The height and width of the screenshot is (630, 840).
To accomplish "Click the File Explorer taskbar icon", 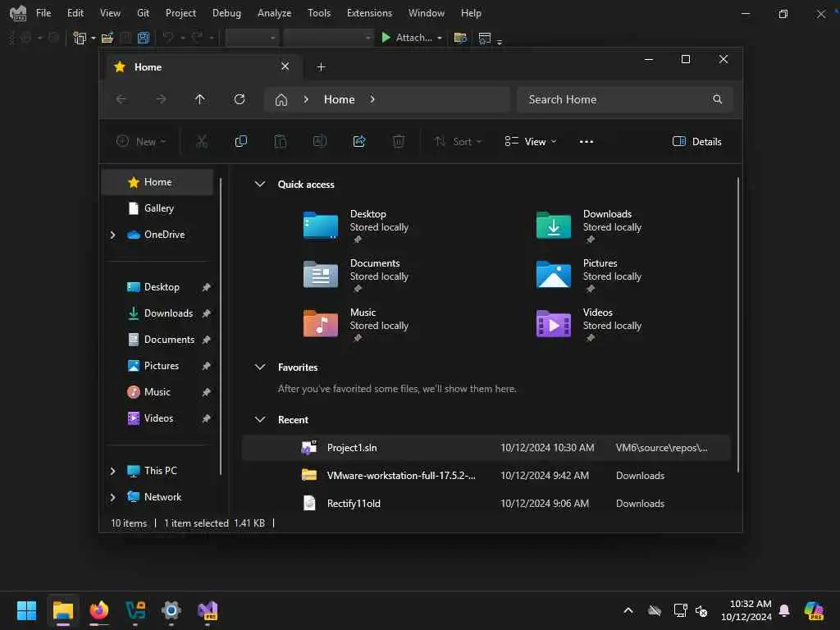I will click(62, 610).
